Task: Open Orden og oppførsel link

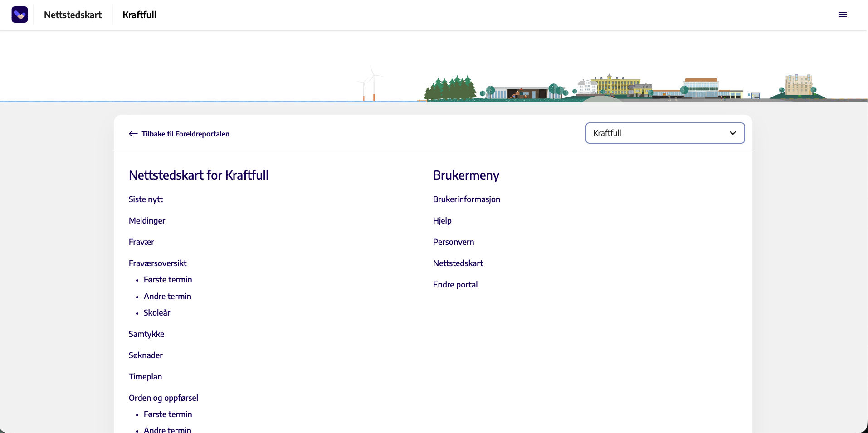Action: (163, 398)
